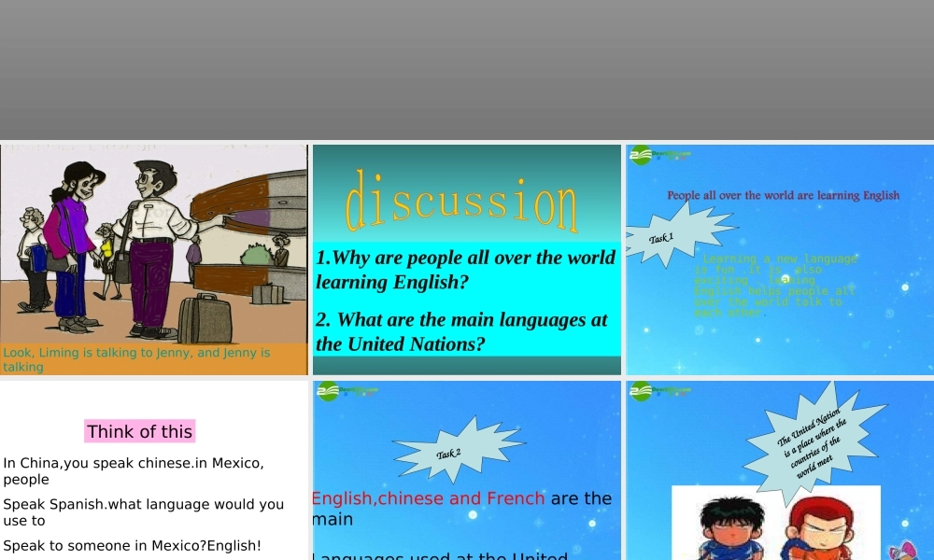Select the Task 2 starburst shape
Image resolution: width=934 pixels, height=560 pixels.
(x=452, y=450)
